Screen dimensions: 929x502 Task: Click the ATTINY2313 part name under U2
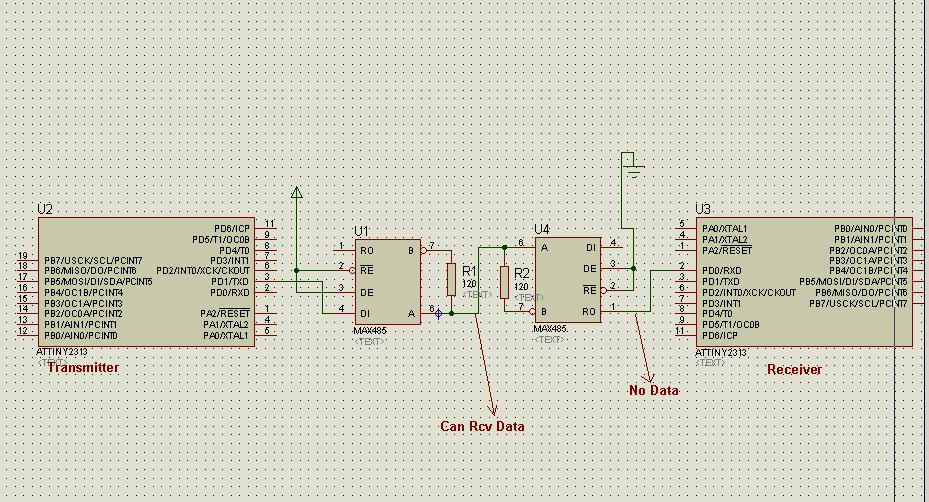pyautogui.click(x=62, y=352)
